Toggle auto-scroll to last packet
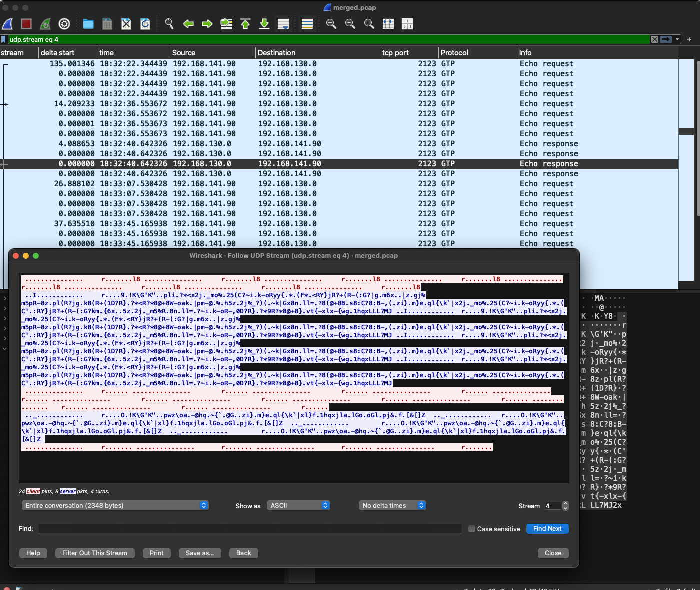 pyautogui.click(x=283, y=24)
